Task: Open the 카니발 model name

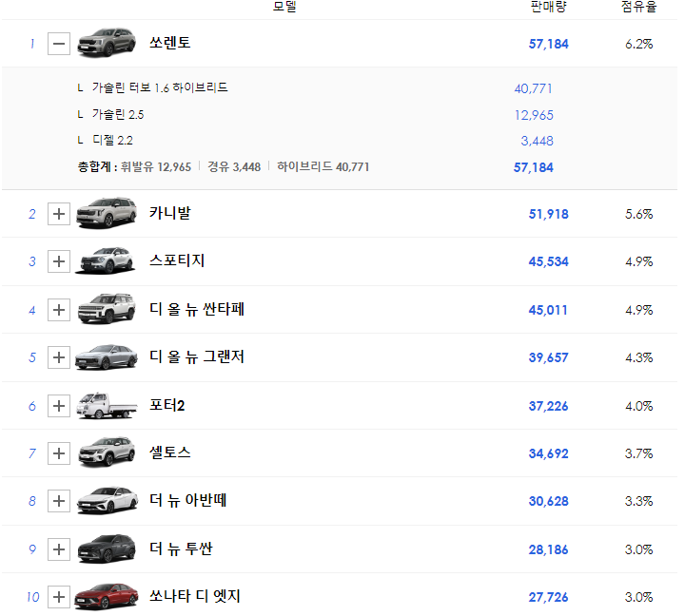Action: [x=170, y=213]
